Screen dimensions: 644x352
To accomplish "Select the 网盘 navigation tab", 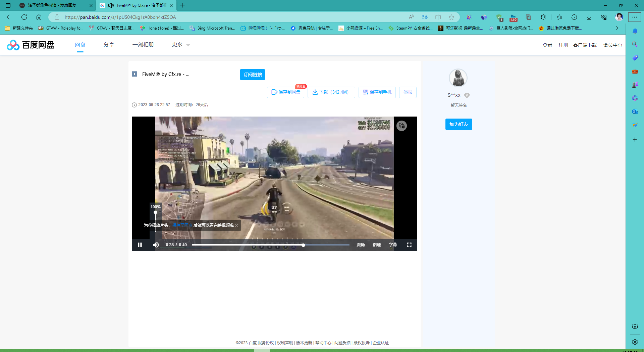I will click(x=80, y=45).
